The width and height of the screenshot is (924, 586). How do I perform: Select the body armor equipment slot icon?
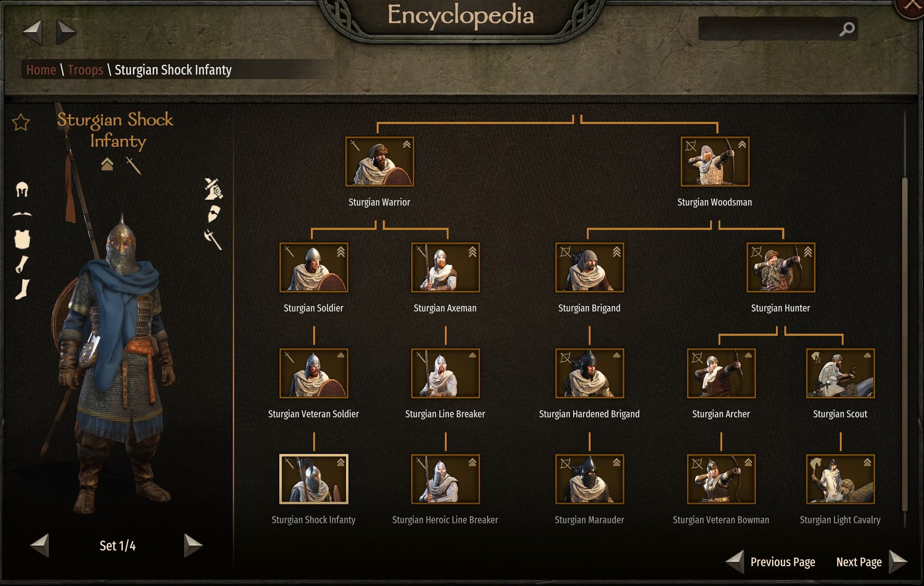pos(22,239)
